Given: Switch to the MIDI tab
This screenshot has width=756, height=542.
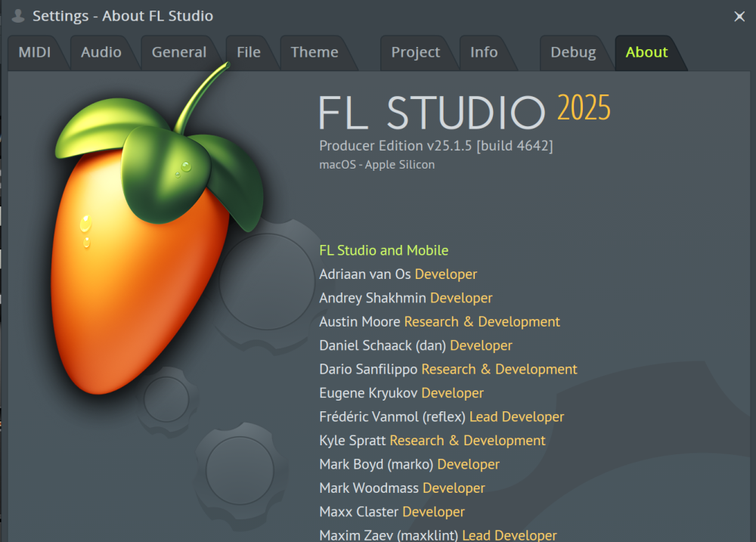Looking at the screenshot, I should click(x=35, y=53).
